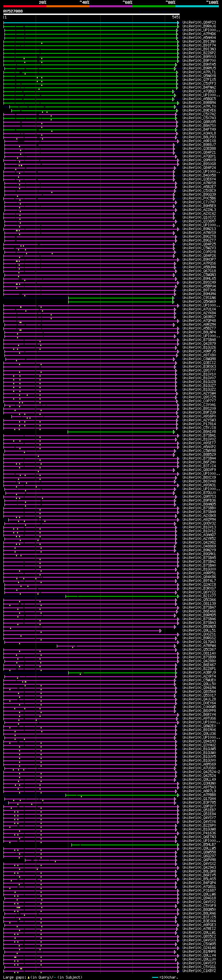Open hit UniRef100_B9RAJ6

click(x=199, y=27)
